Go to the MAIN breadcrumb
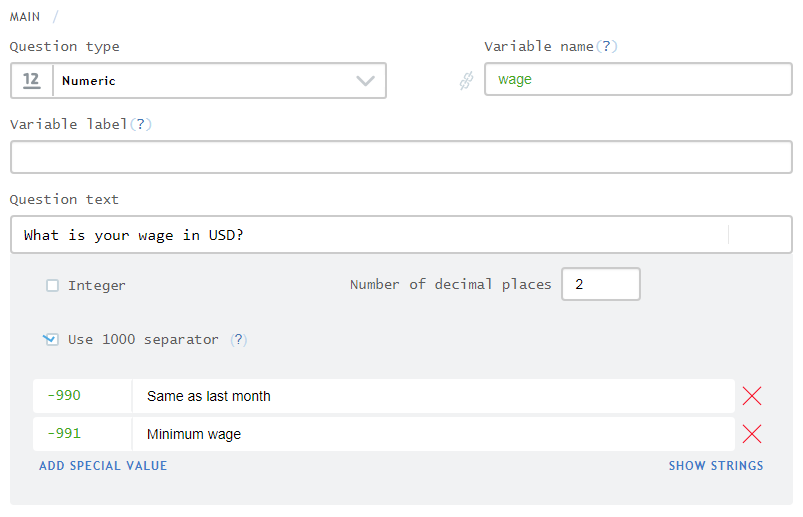 [25, 16]
